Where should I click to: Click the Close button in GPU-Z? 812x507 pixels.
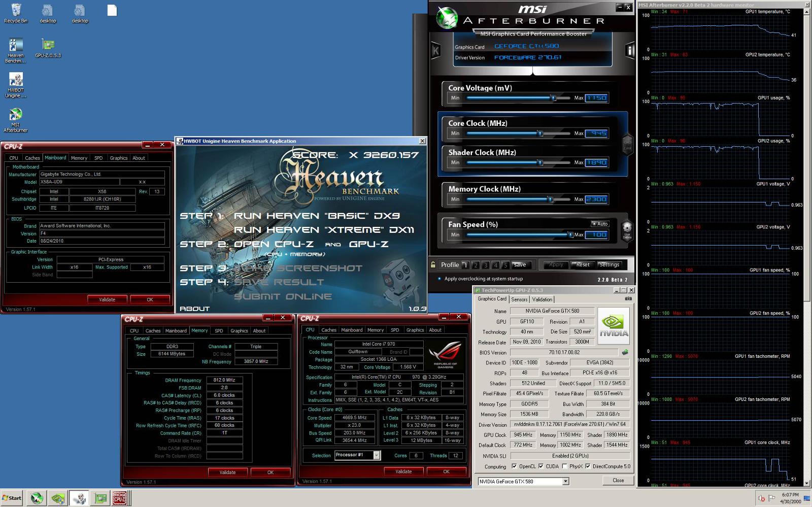tap(618, 481)
